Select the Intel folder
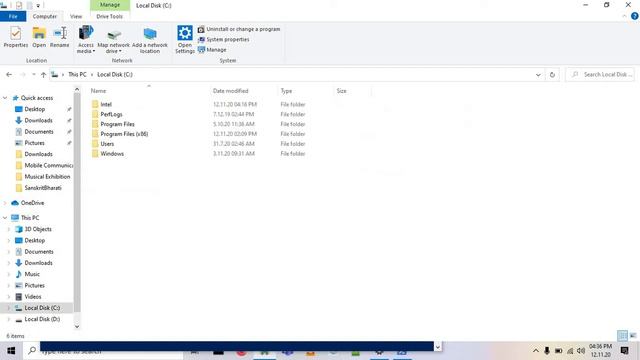This screenshot has height=360, width=640. click(x=106, y=104)
